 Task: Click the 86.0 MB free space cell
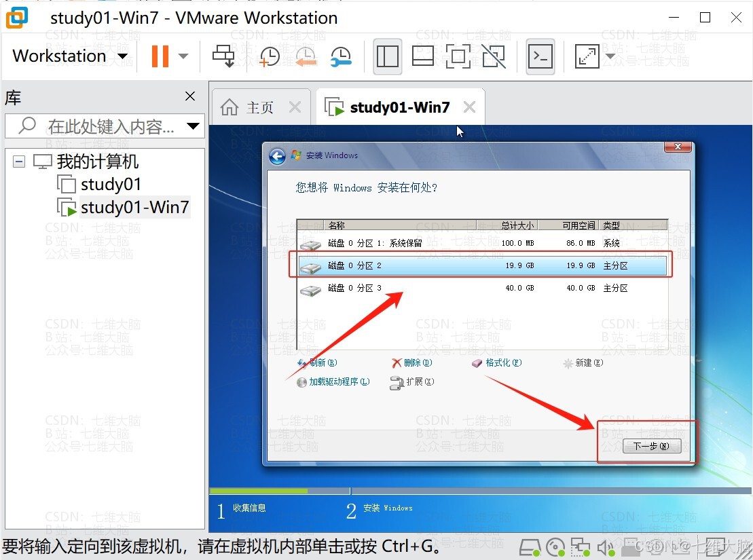581,243
